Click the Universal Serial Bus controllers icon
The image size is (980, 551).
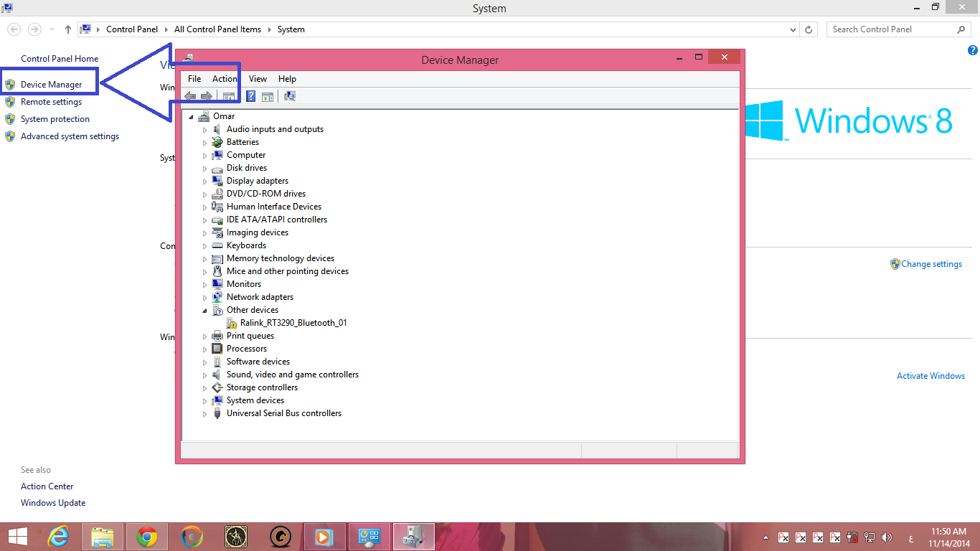click(217, 413)
